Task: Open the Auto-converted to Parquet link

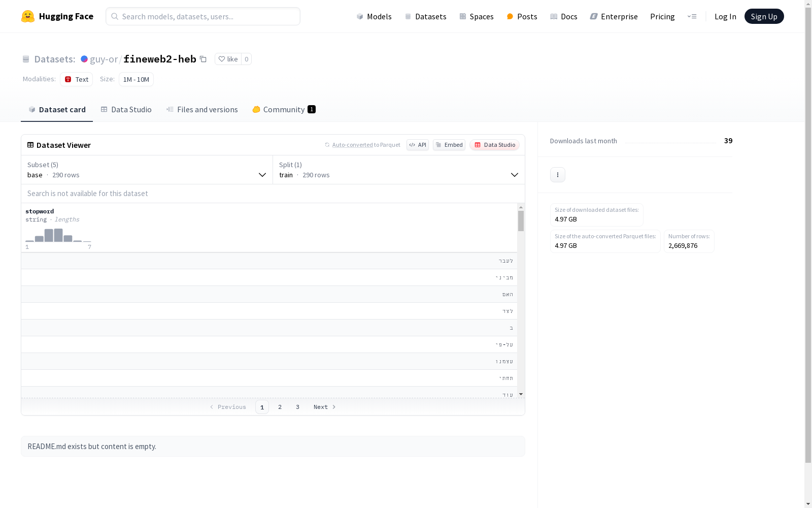Action: [362, 145]
